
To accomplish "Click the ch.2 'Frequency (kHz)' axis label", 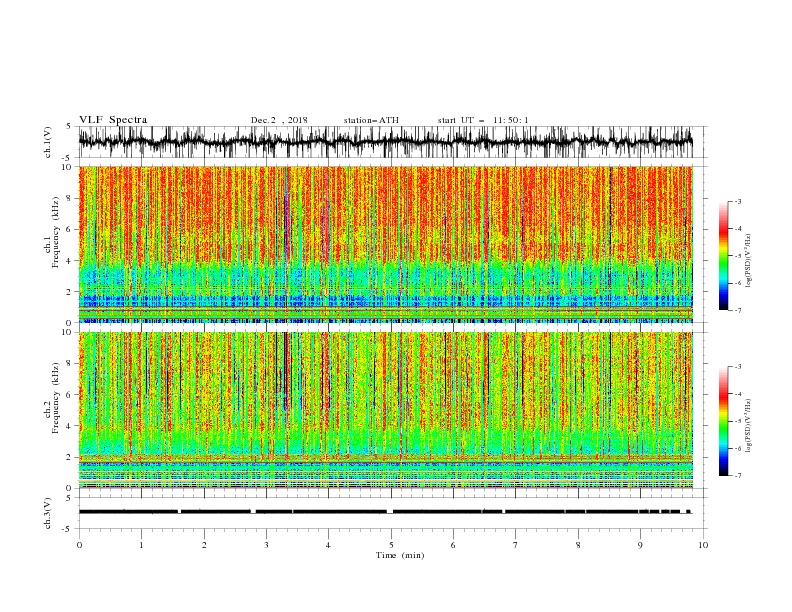I will [x=55, y=398].
